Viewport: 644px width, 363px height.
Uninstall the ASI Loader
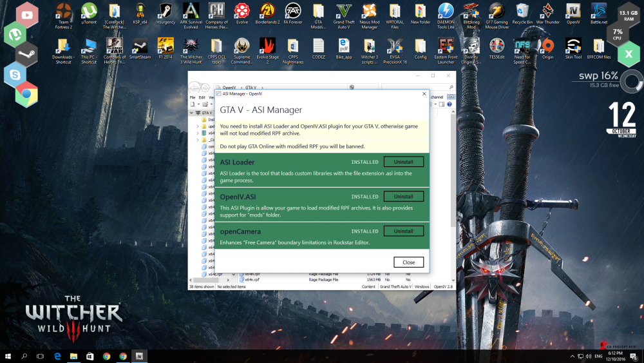pos(403,162)
